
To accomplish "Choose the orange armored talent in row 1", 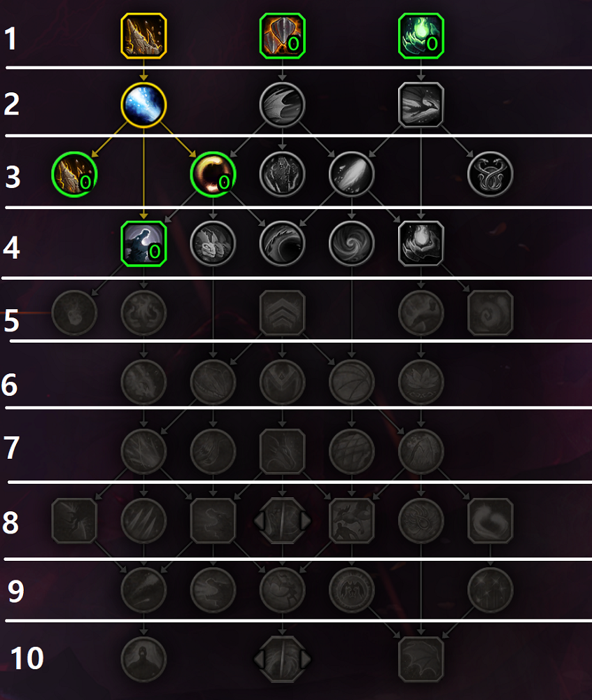I will point(283,36).
